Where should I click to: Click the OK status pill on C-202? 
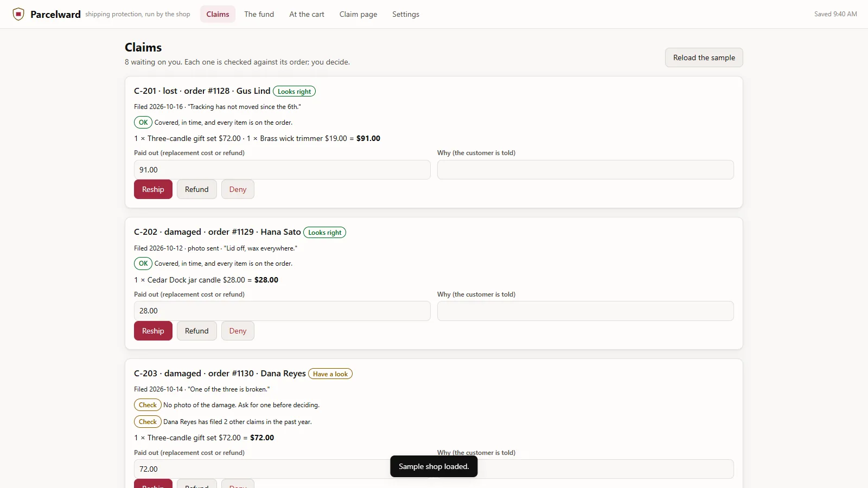[143, 264]
